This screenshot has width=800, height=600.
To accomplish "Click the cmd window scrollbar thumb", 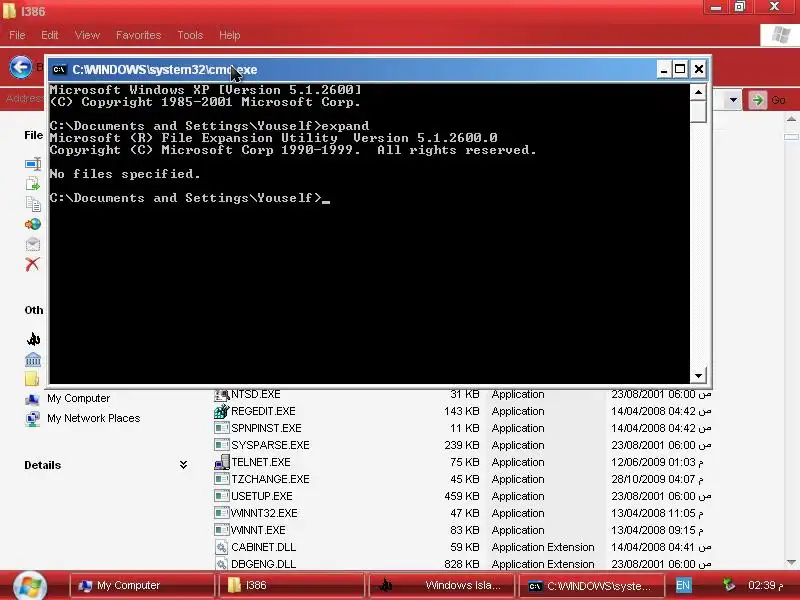I will [698, 112].
